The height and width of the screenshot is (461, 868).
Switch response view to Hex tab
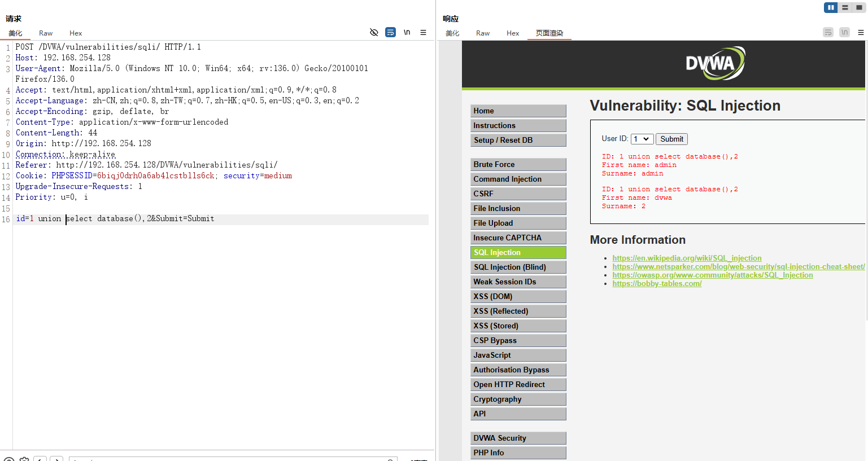513,33
